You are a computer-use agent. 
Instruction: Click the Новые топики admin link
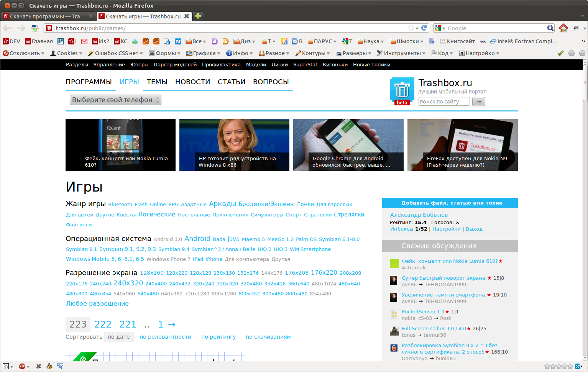[x=371, y=65]
